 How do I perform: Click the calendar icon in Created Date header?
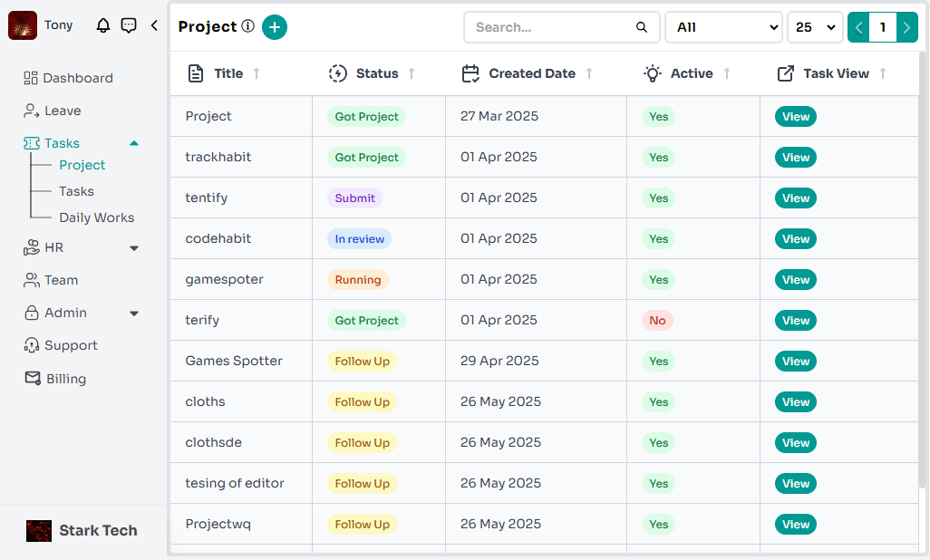pos(470,73)
